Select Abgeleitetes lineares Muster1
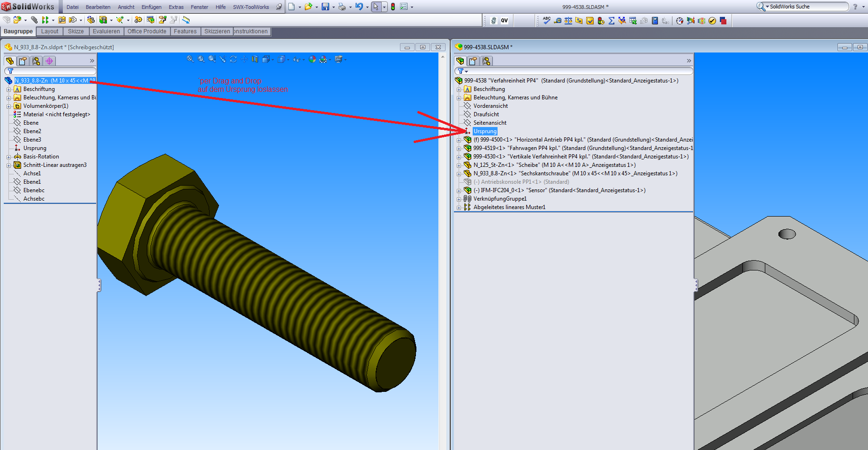Image resolution: width=868 pixels, height=450 pixels. click(509, 207)
